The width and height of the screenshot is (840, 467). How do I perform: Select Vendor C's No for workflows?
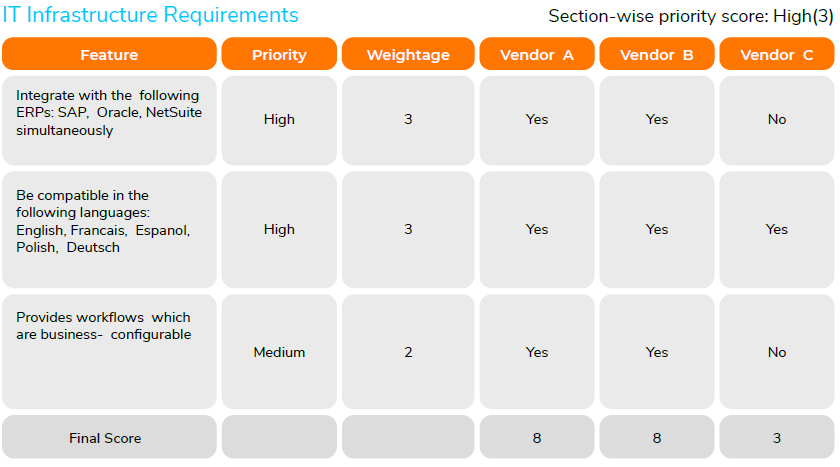(x=777, y=352)
